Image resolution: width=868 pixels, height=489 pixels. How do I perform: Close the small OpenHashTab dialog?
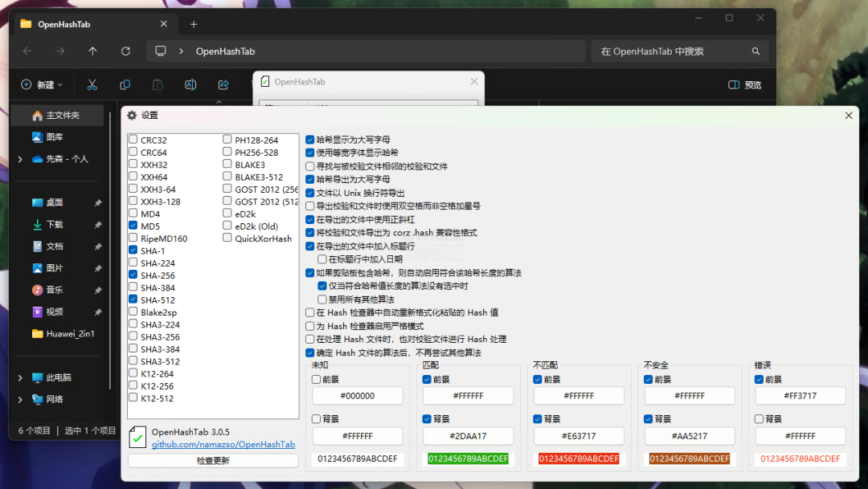click(x=474, y=81)
